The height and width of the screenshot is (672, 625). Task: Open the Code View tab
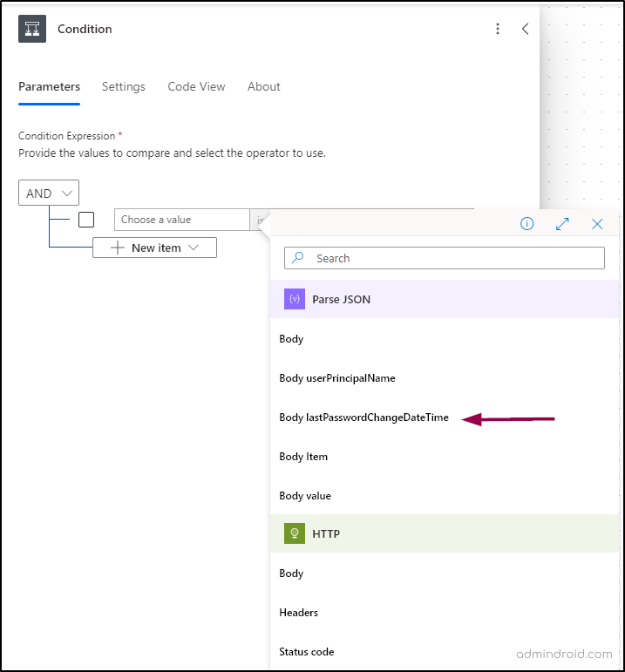point(196,86)
